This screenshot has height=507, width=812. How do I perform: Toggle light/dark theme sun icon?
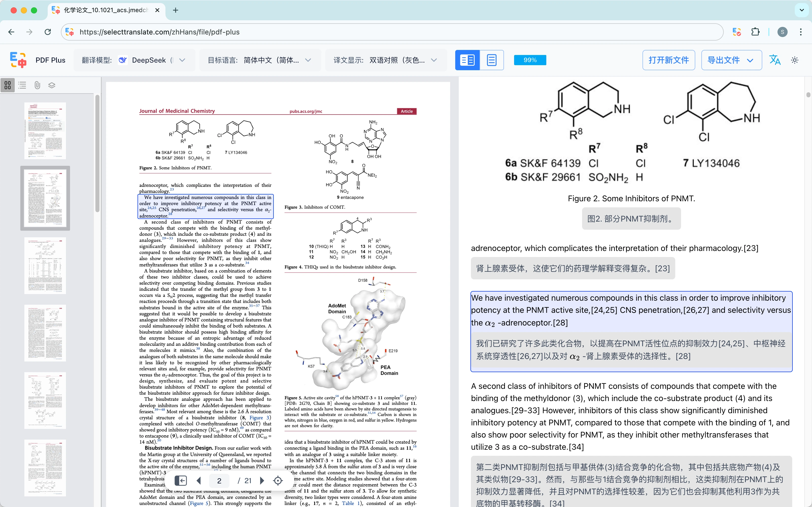click(x=794, y=60)
